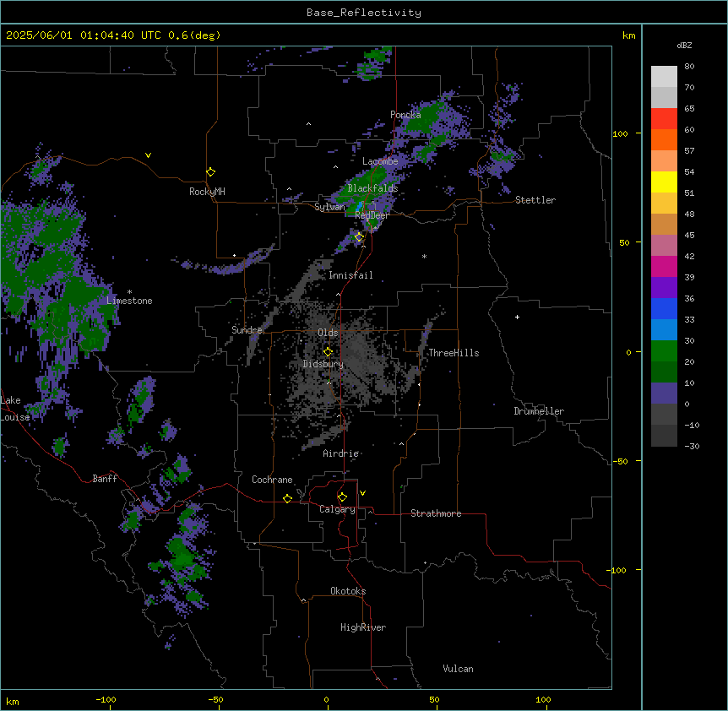The height and width of the screenshot is (711, 728).
Task: Click the km unit label at bottom left
Action: [13, 702]
